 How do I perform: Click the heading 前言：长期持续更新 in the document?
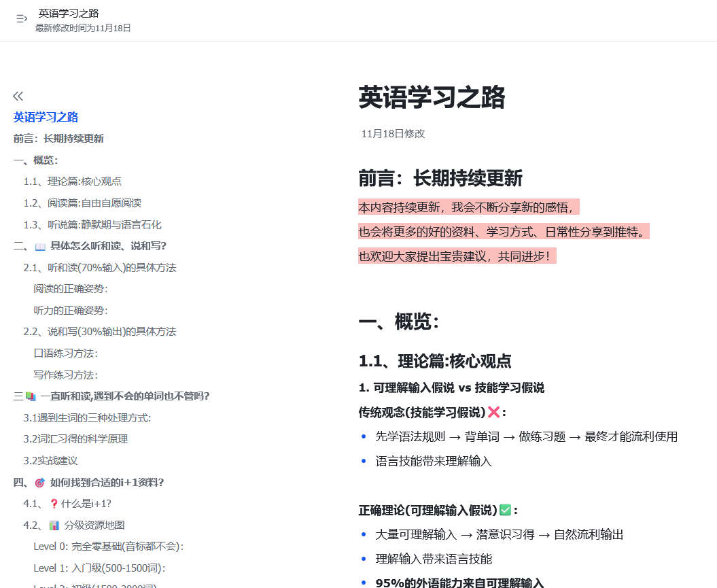click(440, 178)
